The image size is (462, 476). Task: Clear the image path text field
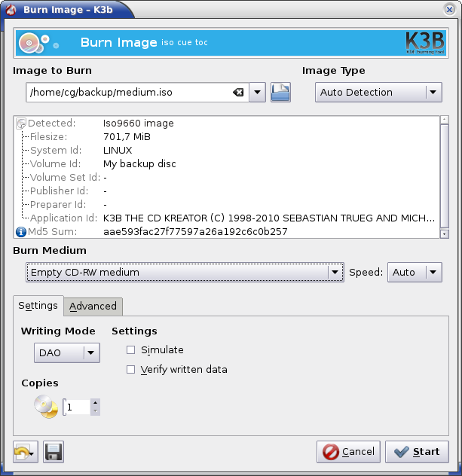click(x=238, y=93)
